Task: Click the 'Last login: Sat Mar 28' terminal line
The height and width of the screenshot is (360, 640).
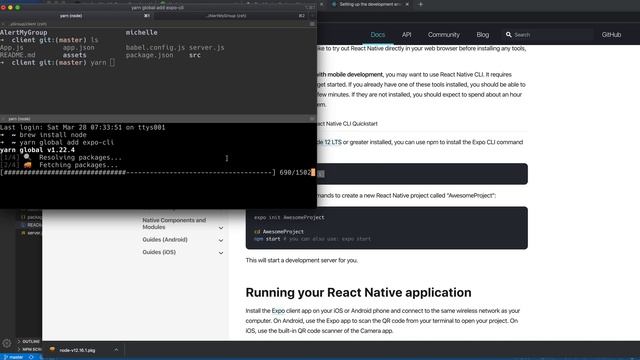Action: coord(83,127)
